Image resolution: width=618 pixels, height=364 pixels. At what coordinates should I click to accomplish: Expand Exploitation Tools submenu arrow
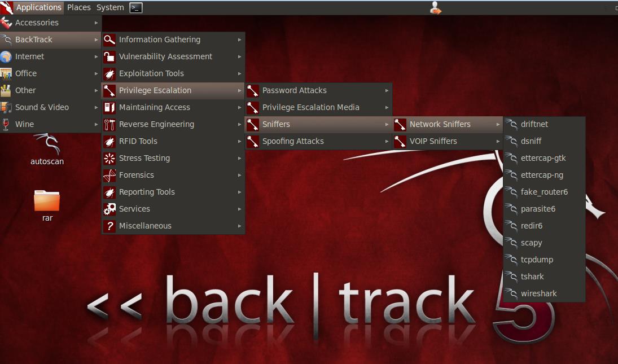click(x=240, y=74)
